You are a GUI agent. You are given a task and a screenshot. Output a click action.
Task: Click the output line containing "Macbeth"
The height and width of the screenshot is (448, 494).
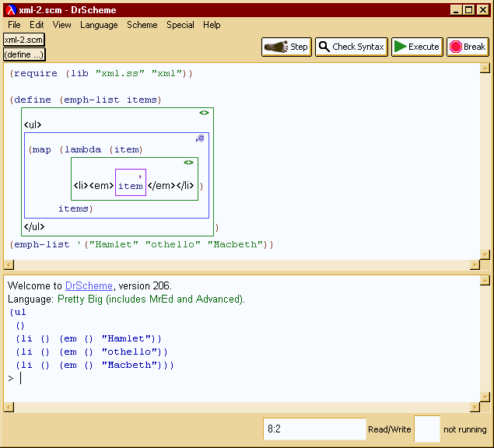coord(95,365)
